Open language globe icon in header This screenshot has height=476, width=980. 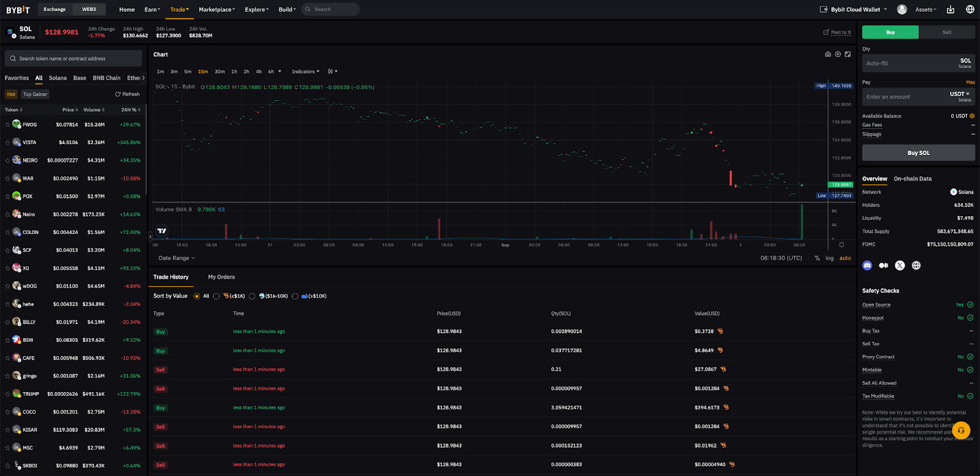click(x=970, y=9)
